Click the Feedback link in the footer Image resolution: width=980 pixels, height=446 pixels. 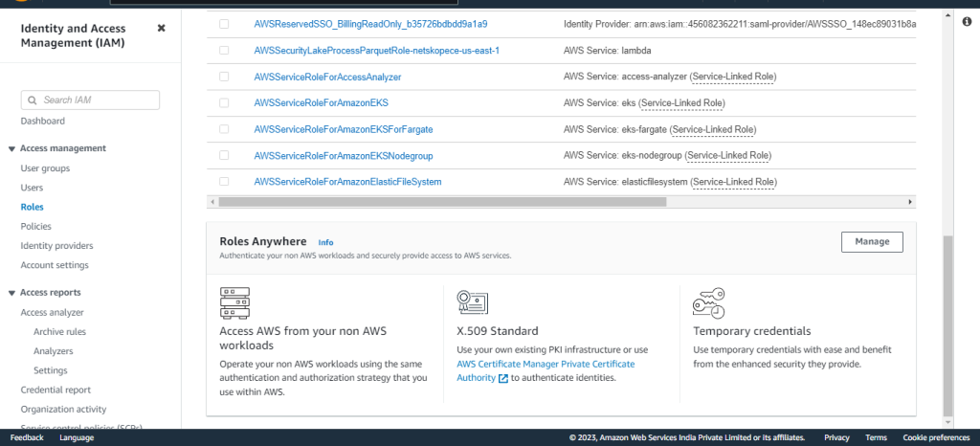click(x=27, y=437)
